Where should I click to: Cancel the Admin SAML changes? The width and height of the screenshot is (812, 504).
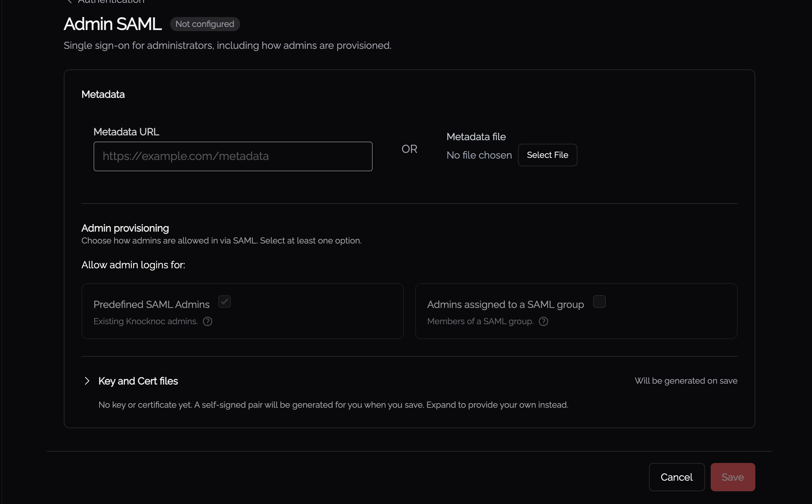677,477
